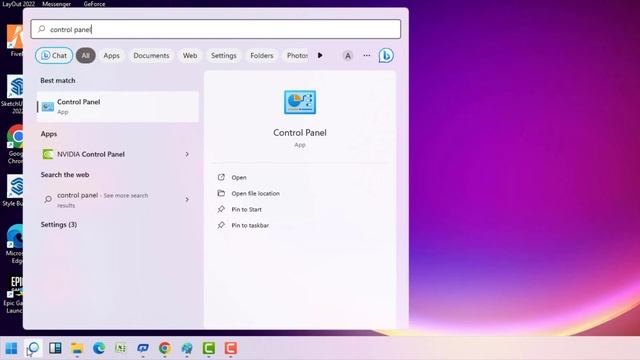Open the Google Chrome desktop shortcut
This screenshot has height=360, width=640.
click(x=16, y=144)
